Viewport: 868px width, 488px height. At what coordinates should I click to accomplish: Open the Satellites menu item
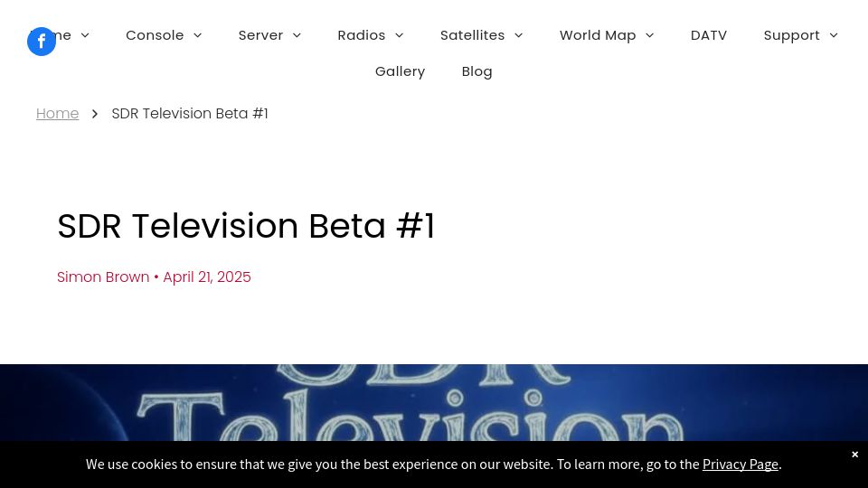coord(472,35)
